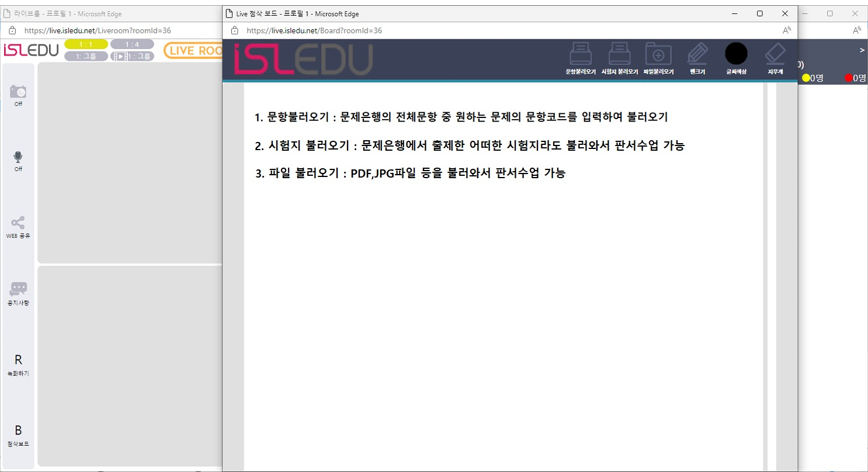Select the 1 : 1 room mode
This screenshot has height=472, width=868.
86,44
